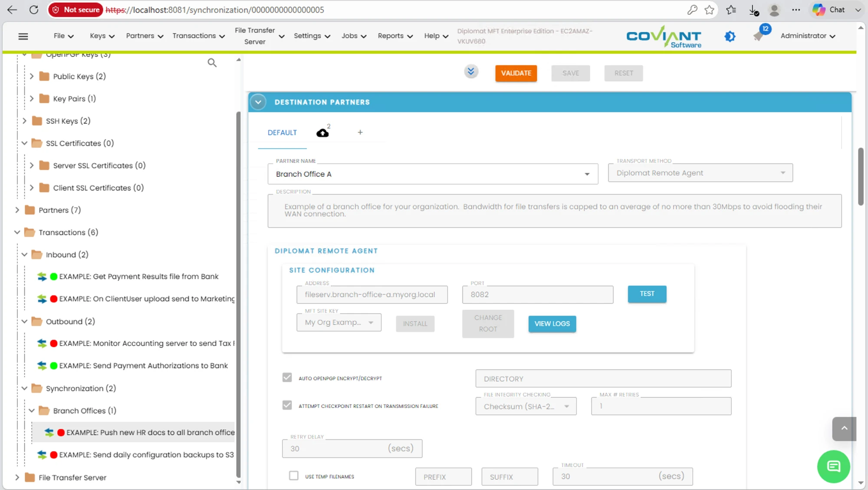Click transaction icon for Send daily configuration backups
This screenshot has width=868, height=490.
coord(42,454)
